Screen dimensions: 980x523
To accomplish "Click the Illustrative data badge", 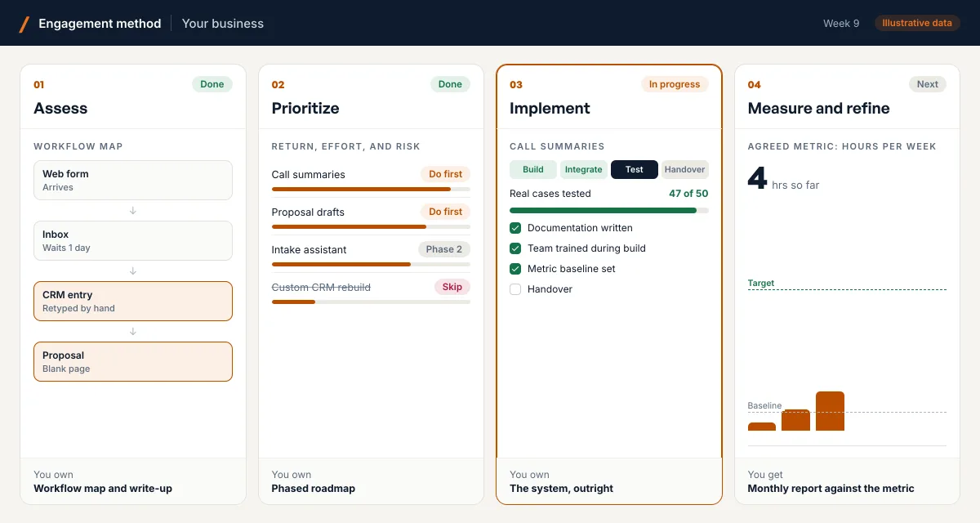I will coord(917,23).
